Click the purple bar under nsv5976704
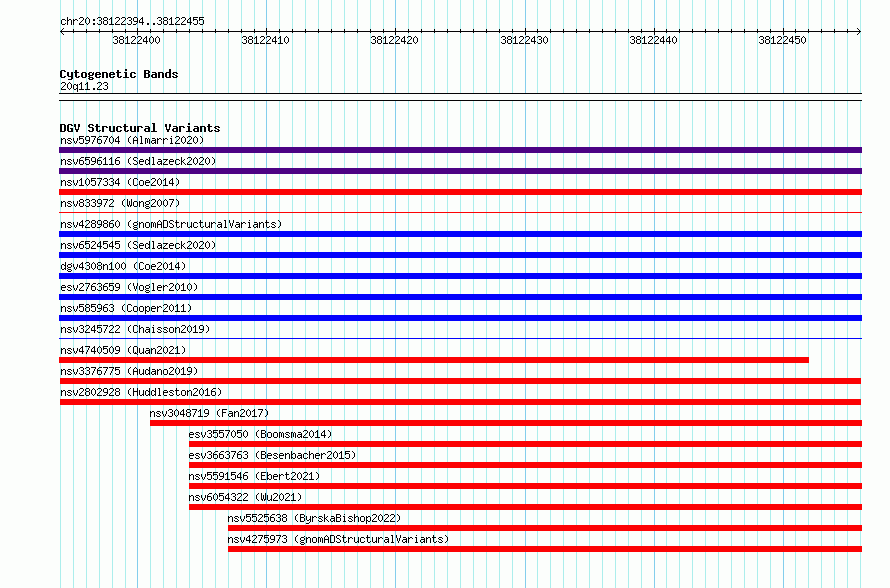The width and height of the screenshot is (890, 588). pos(460,150)
